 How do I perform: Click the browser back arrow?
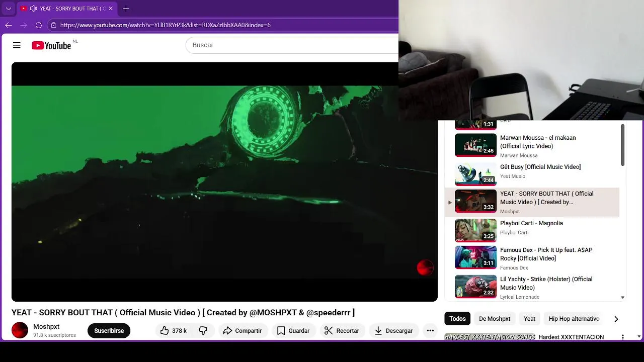pyautogui.click(x=9, y=25)
